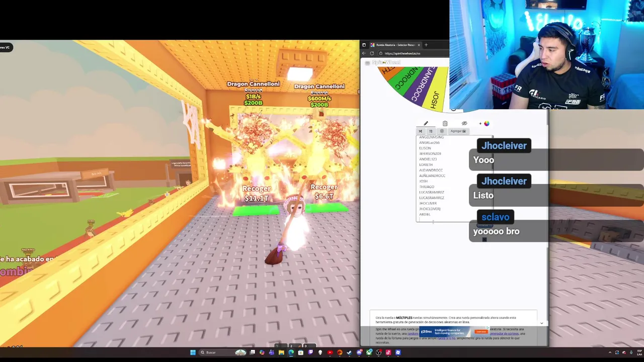Click the ANGELao266 entry in list

[429, 143]
